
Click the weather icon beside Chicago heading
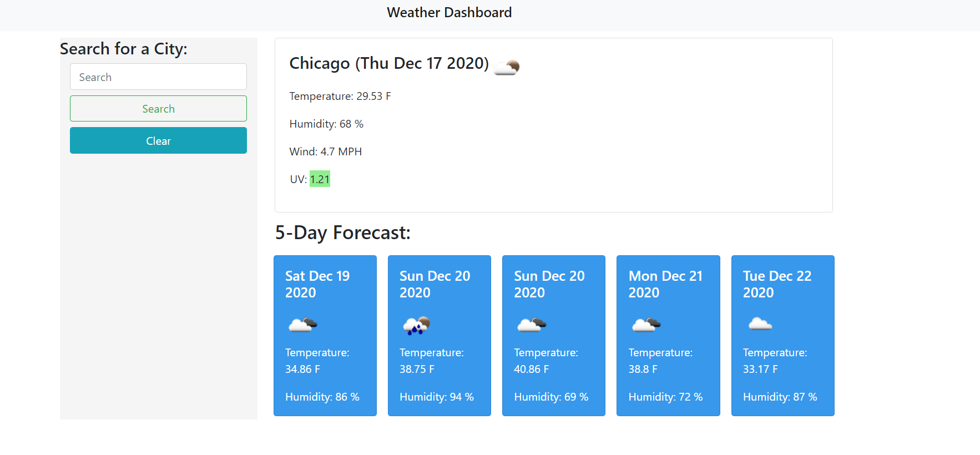pyautogui.click(x=507, y=67)
